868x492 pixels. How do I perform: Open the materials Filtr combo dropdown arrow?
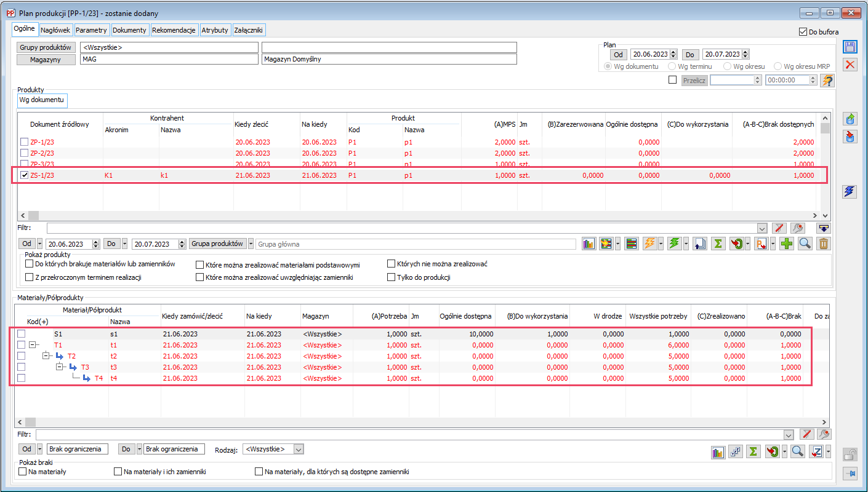tap(789, 435)
